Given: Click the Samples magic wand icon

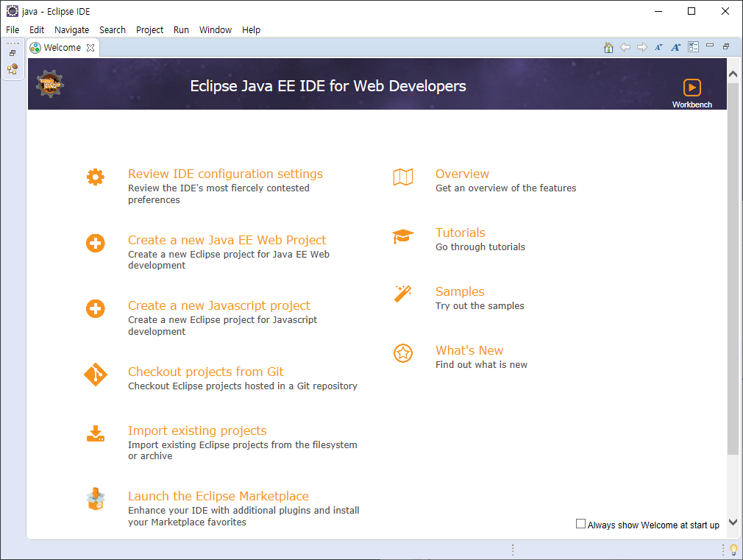Looking at the screenshot, I should tap(402, 294).
